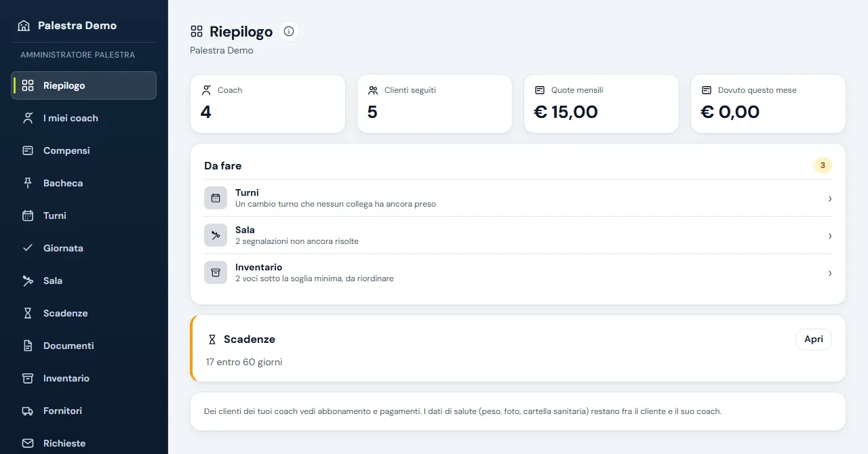
Task: Select the pin icon for Bacheca in sidebar
Action: coord(28,183)
